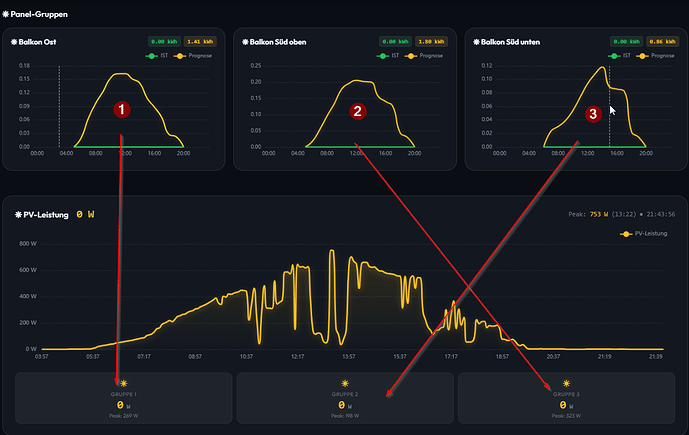Image resolution: width=689 pixels, height=435 pixels.
Task: Click the GRUPPE 2 label
Action: click(345, 395)
